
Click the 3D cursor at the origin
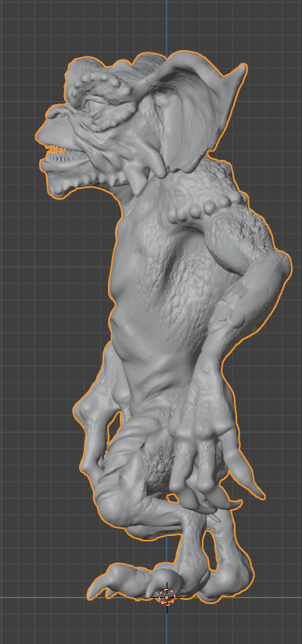(167, 596)
